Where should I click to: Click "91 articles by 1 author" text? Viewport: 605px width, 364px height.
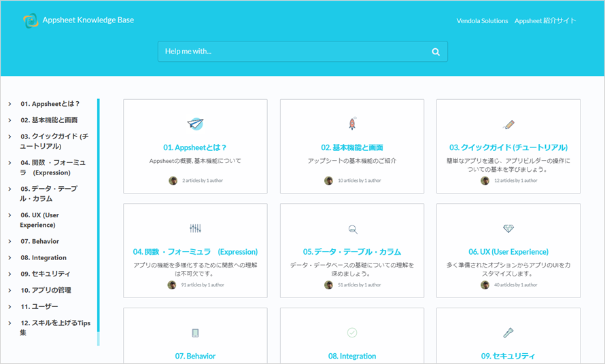click(203, 285)
